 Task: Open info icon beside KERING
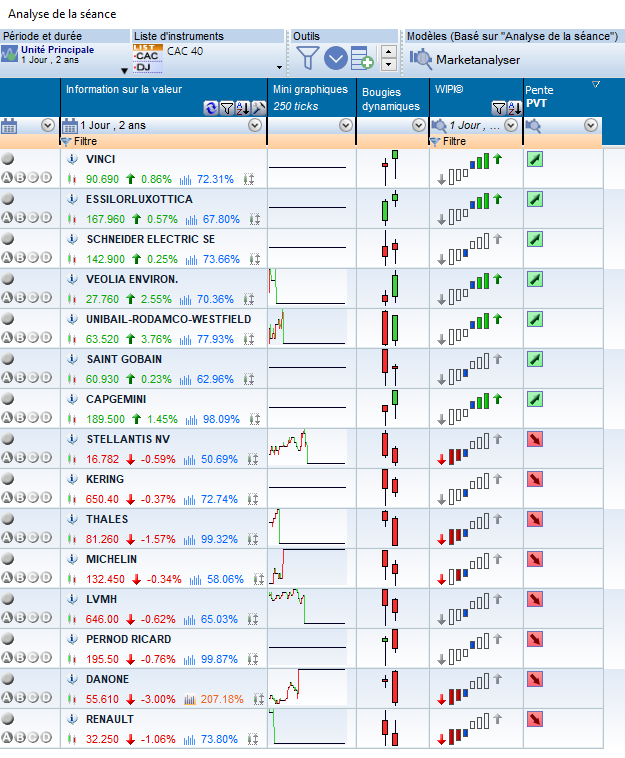[72, 479]
